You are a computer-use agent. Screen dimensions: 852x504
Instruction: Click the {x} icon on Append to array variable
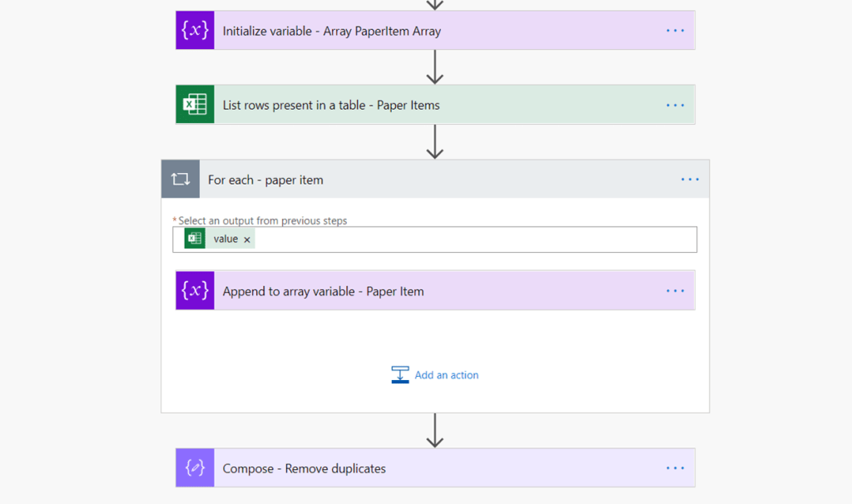point(194,290)
